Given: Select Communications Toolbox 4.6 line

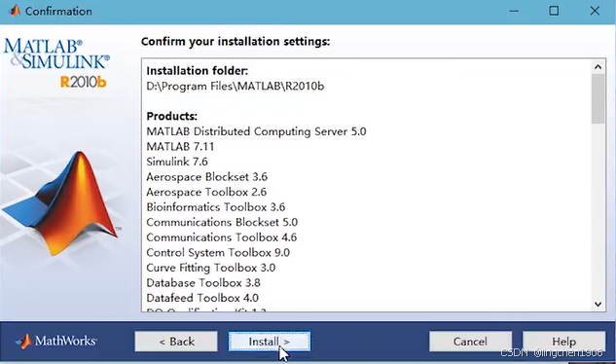Looking at the screenshot, I should tap(222, 237).
